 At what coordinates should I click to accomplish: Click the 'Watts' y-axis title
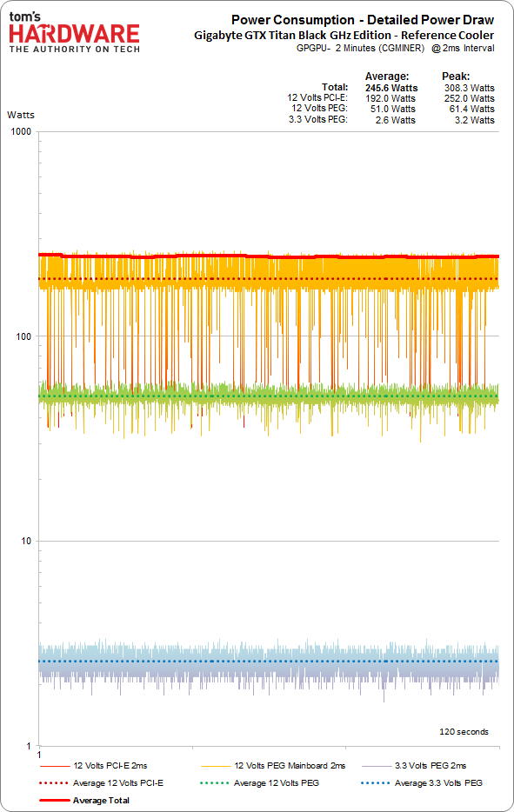point(21,115)
